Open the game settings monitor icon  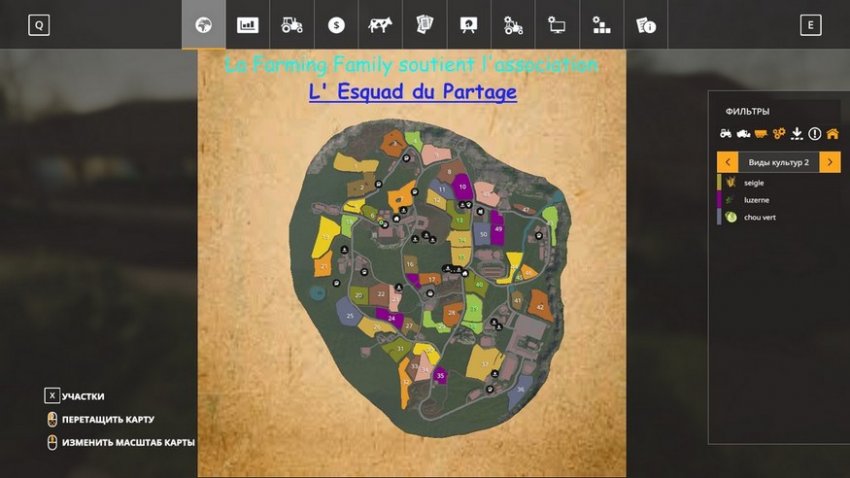(x=557, y=25)
